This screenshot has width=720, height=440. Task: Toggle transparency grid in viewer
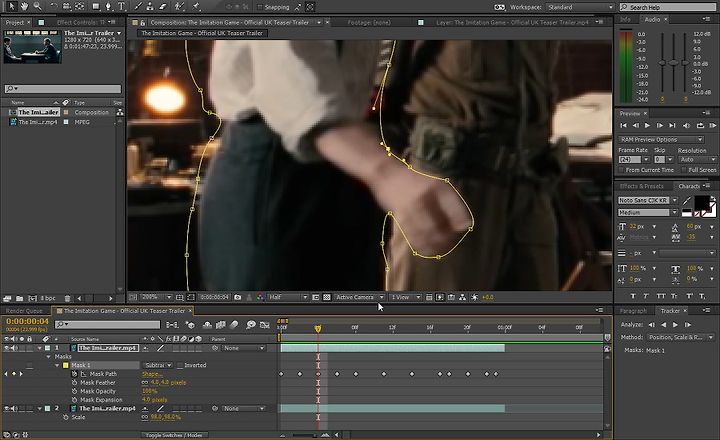[x=326, y=297]
